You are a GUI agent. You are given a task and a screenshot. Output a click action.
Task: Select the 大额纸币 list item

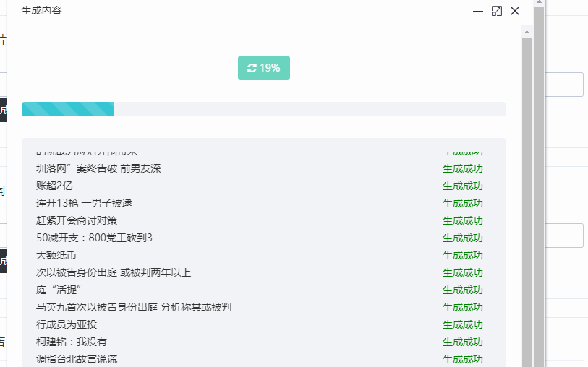56,255
